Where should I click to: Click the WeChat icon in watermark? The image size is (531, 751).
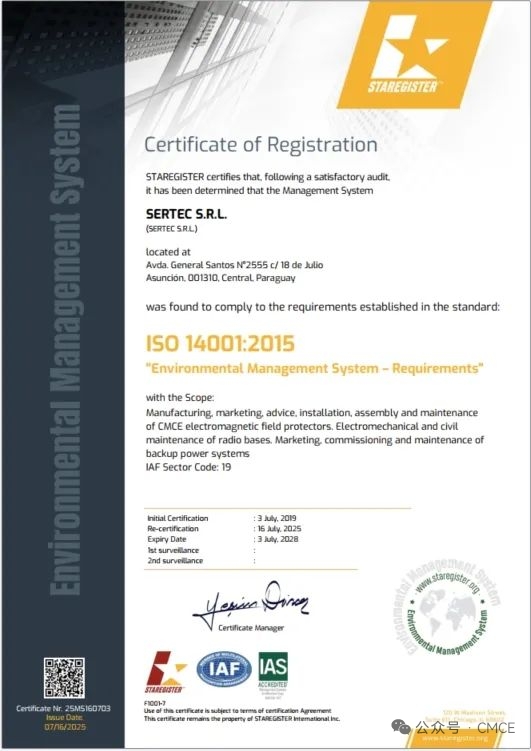point(401,727)
